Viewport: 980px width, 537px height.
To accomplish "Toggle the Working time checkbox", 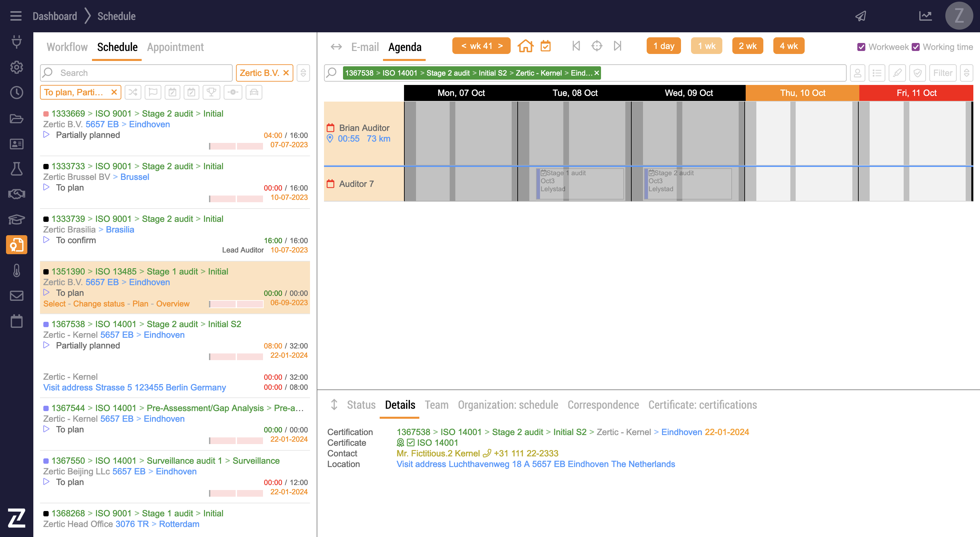I will click(x=916, y=47).
